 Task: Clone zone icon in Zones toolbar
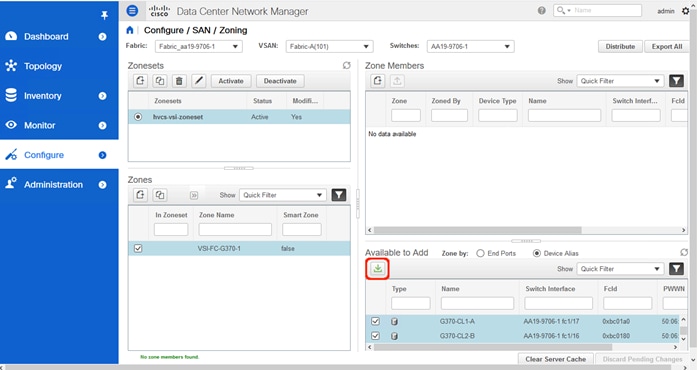[160, 195]
